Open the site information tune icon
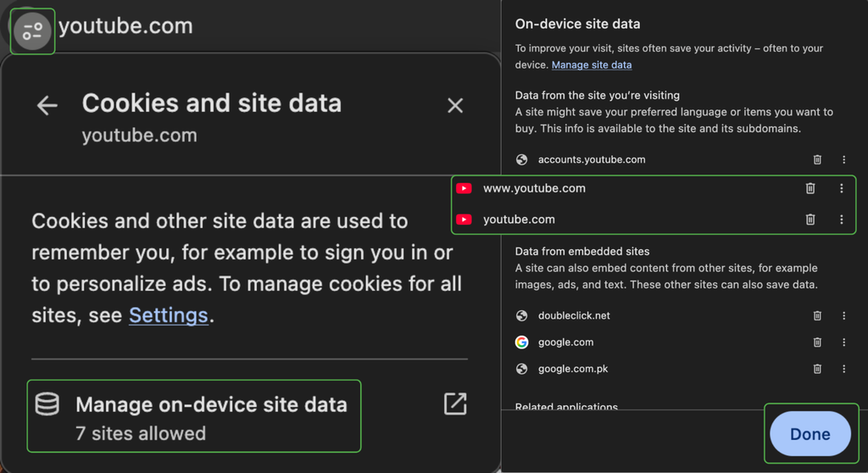The image size is (868, 473). pyautogui.click(x=32, y=31)
